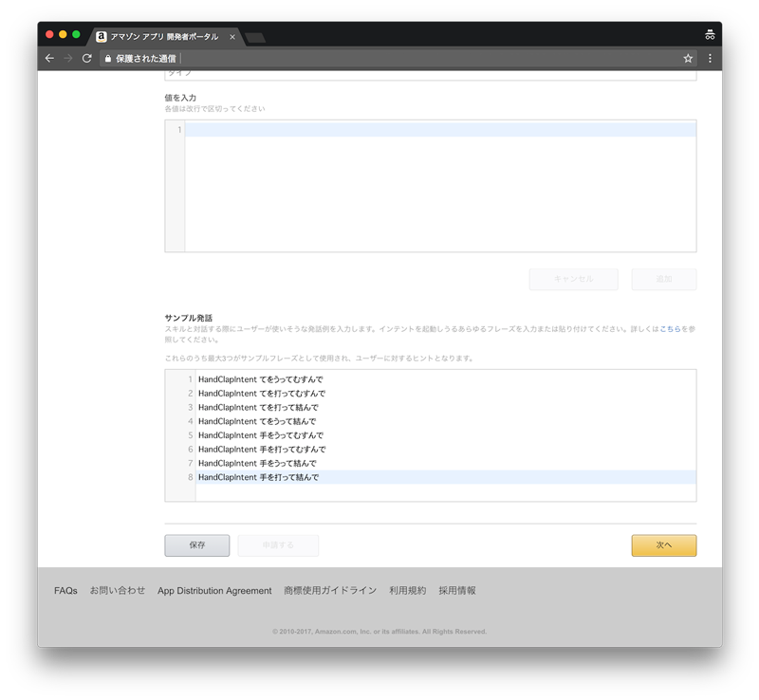Select the アマゾン アプリ 開発者ポータル tab
Image resolution: width=759 pixels, height=700 pixels.
coord(164,37)
